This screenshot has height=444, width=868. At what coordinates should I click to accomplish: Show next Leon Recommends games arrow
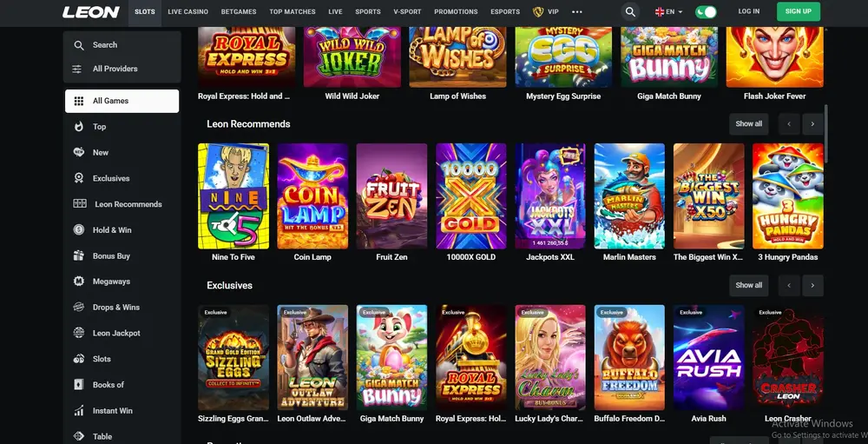pos(812,124)
